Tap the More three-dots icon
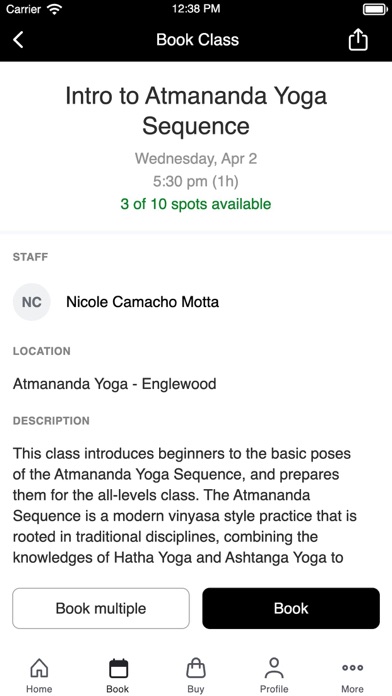The width and height of the screenshot is (392, 696). tap(352, 668)
